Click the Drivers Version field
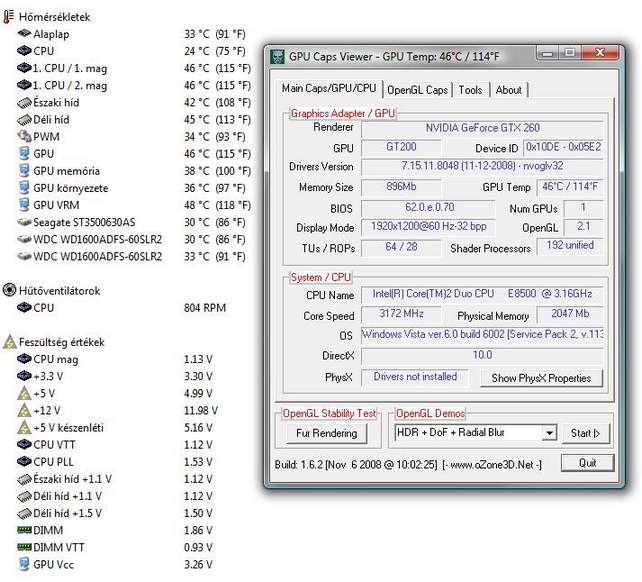This screenshot has width=642, height=582. click(482, 166)
